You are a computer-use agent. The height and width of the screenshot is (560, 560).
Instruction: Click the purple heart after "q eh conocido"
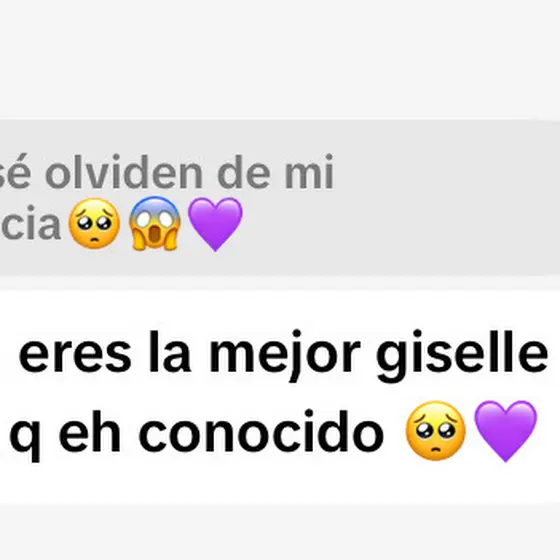click(x=505, y=431)
